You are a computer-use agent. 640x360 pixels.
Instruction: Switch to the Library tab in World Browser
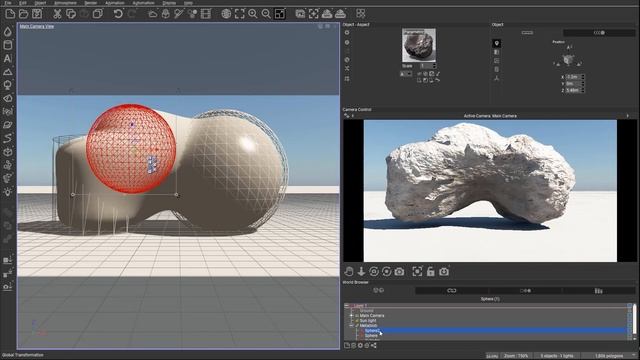tap(598, 291)
